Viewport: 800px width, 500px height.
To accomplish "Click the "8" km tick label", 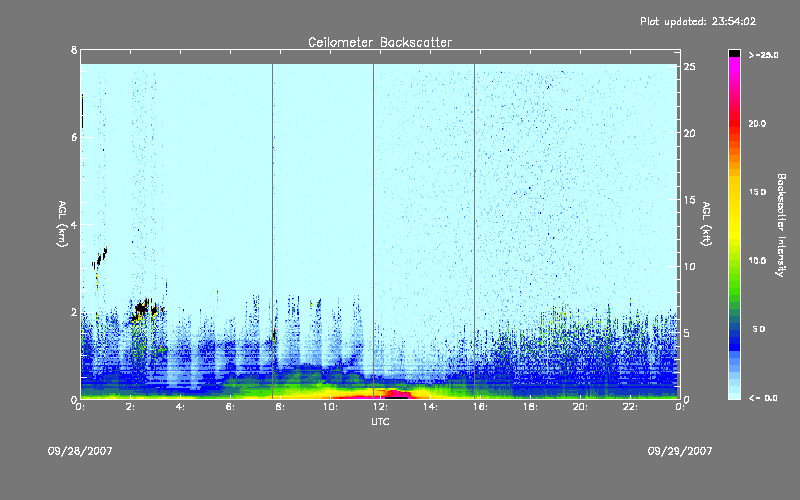I will [x=74, y=50].
